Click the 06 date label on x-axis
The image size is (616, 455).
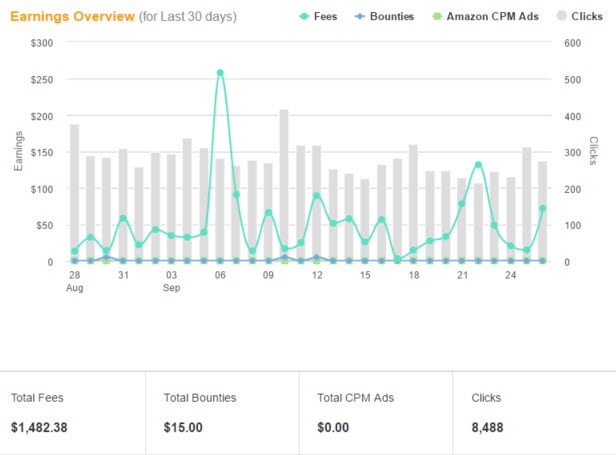coord(220,273)
